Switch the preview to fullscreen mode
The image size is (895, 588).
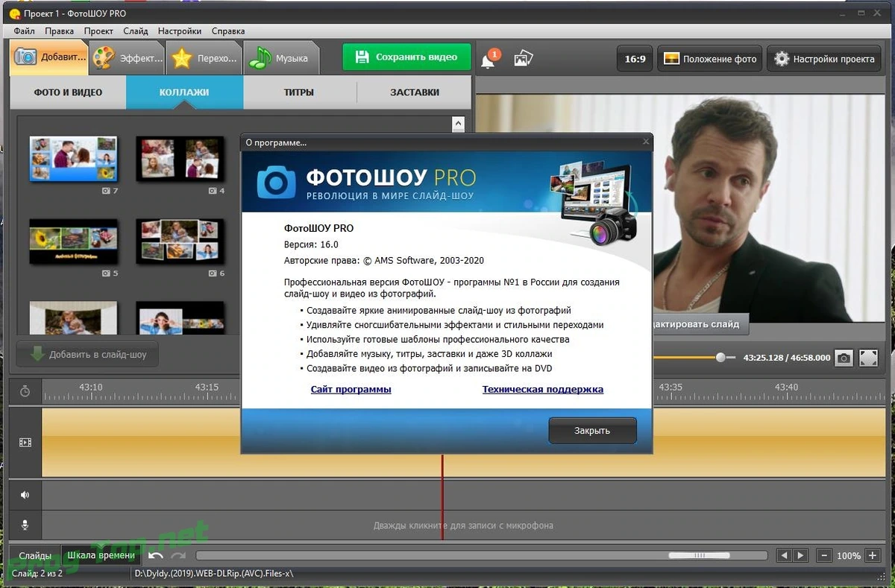pyautogui.click(x=868, y=358)
